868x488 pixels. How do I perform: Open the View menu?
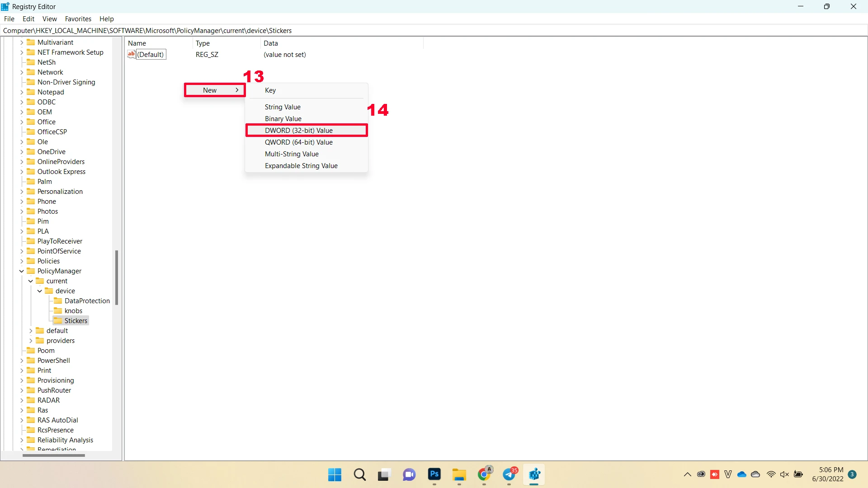click(50, 19)
